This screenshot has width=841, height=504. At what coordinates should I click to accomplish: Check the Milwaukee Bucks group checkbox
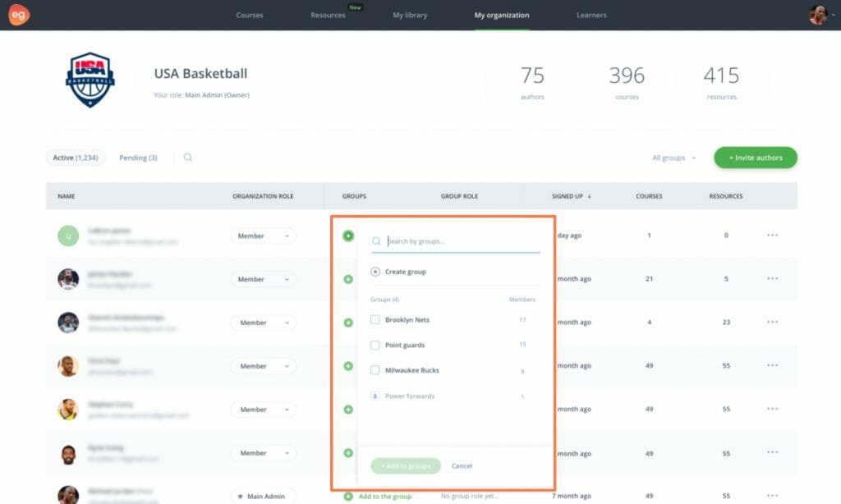click(x=375, y=370)
